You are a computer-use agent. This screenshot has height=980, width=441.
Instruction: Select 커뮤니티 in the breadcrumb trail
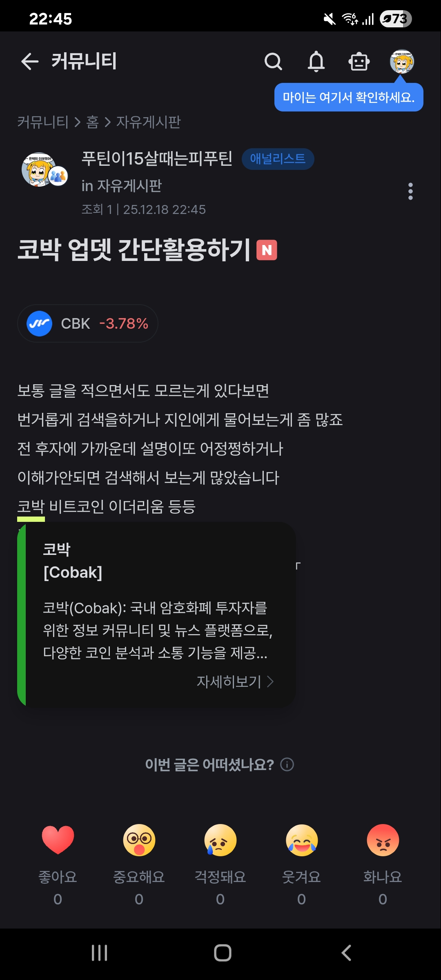coord(42,122)
